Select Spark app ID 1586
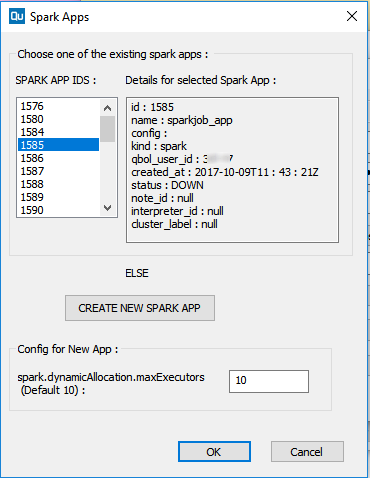The width and height of the screenshot is (370, 478). (x=58, y=158)
